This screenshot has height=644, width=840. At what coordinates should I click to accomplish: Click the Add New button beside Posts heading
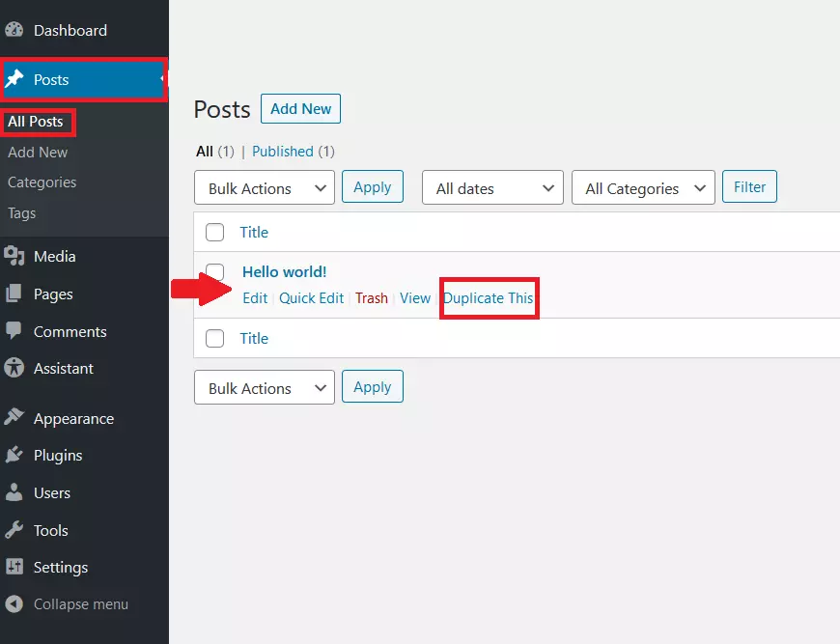[300, 109]
